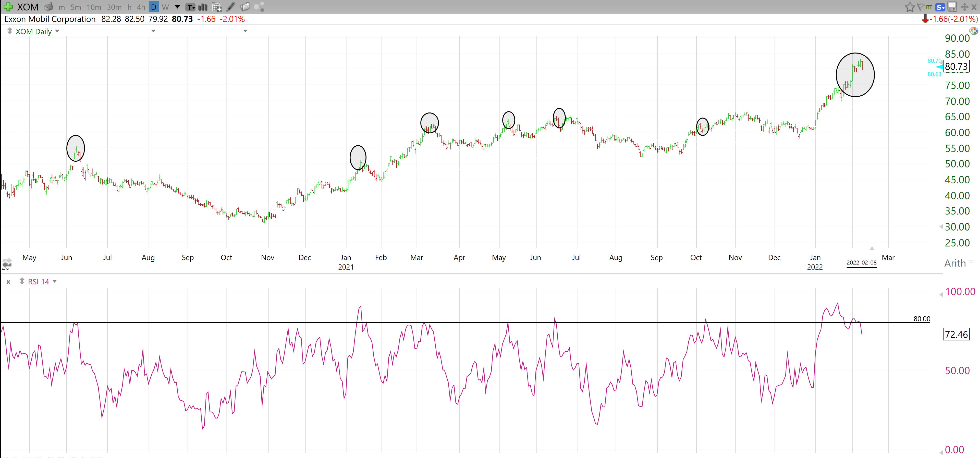The height and width of the screenshot is (458, 980).
Task: Click the 2022-02-08 date marker
Action: (x=862, y=263)
